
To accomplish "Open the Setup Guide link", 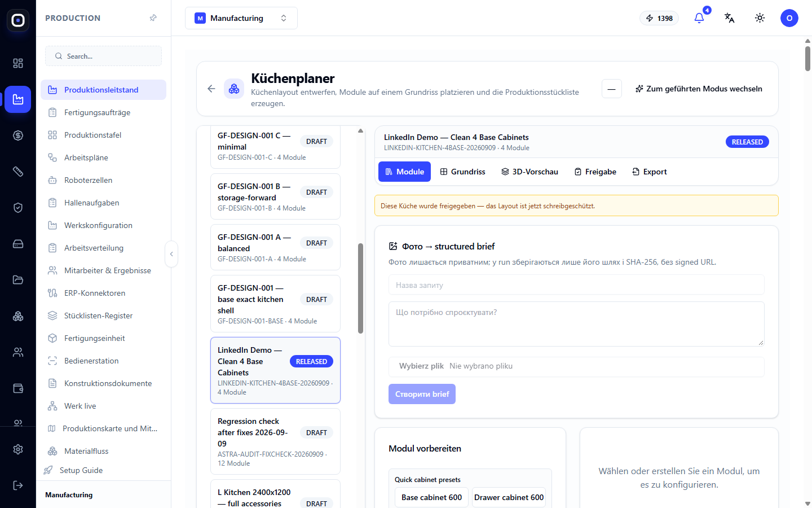I will click(81, 470).
